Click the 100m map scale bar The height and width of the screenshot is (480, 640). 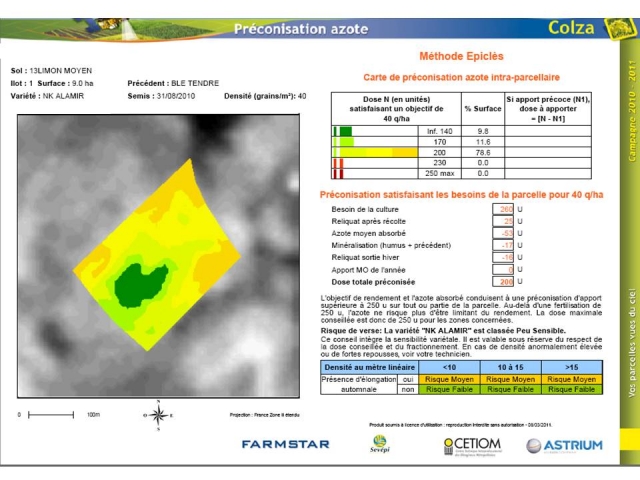tap(60, 414)
